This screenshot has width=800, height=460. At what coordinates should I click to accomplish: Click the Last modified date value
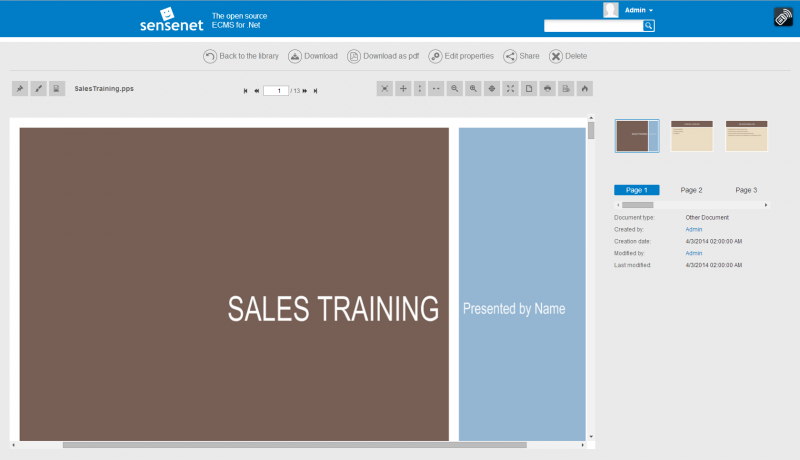click(714, 265)
